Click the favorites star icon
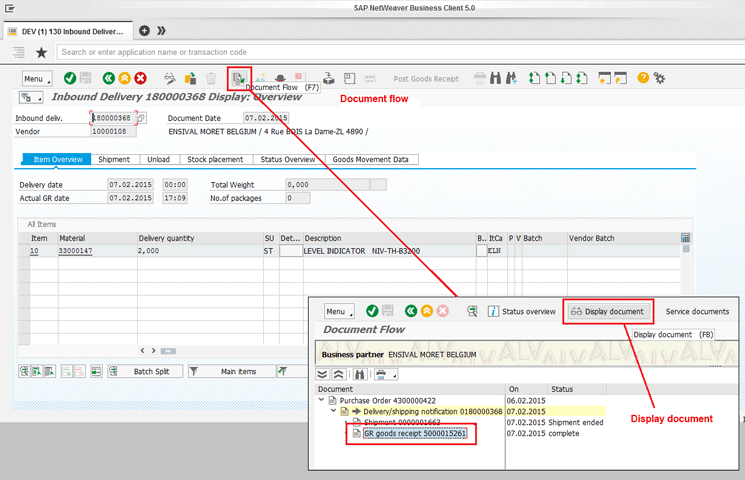 click(41, 52)
